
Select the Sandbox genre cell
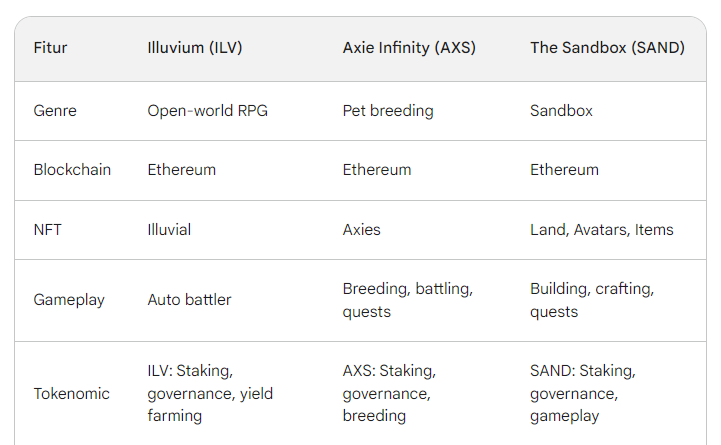(x=561, y=111)
